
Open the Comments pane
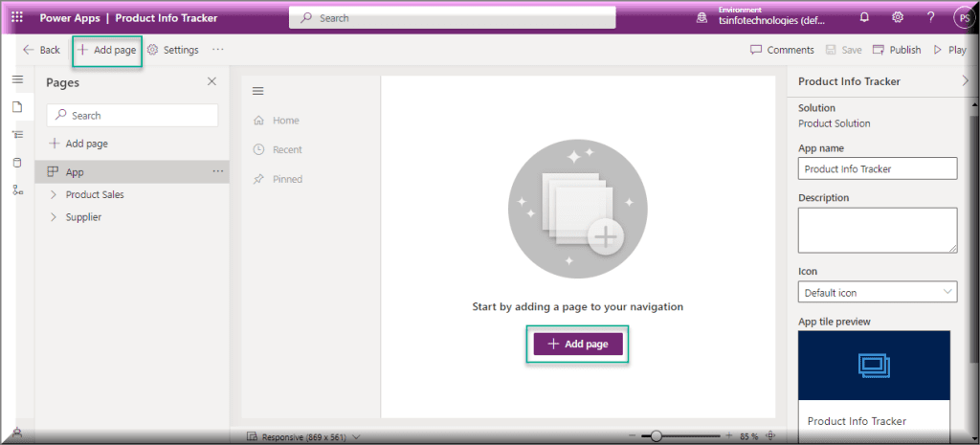tap(782, 50)
